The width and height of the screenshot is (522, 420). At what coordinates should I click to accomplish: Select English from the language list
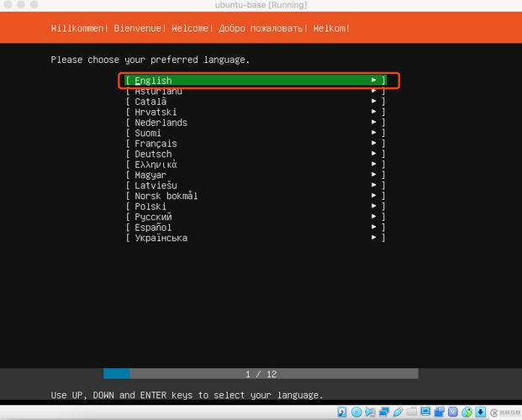153,81
